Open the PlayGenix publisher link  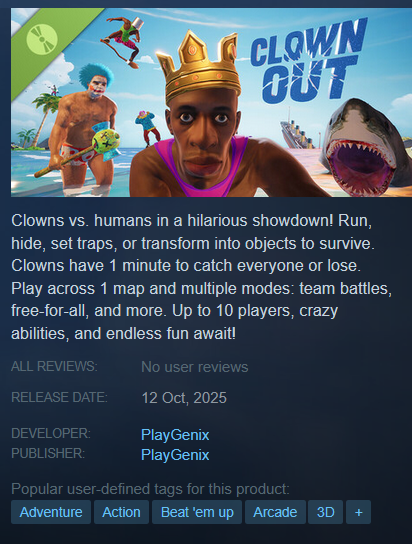(175, 455)
